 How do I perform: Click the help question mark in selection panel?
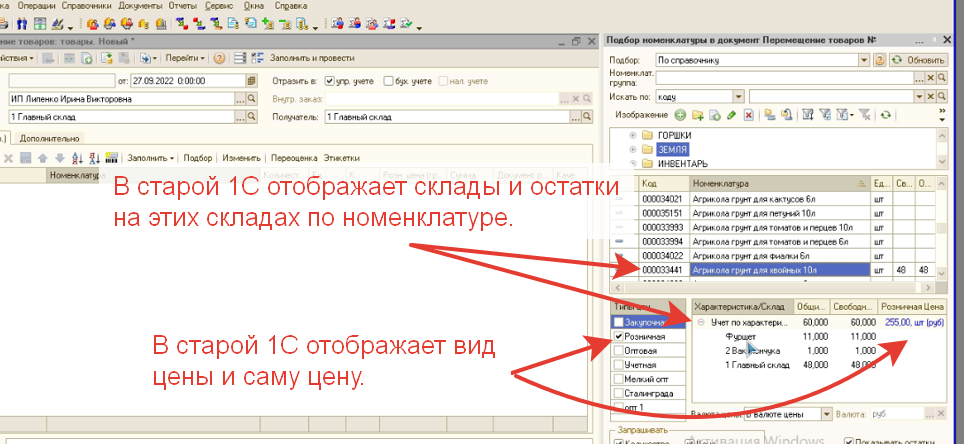pyautogui.click(x=879, y=60)
